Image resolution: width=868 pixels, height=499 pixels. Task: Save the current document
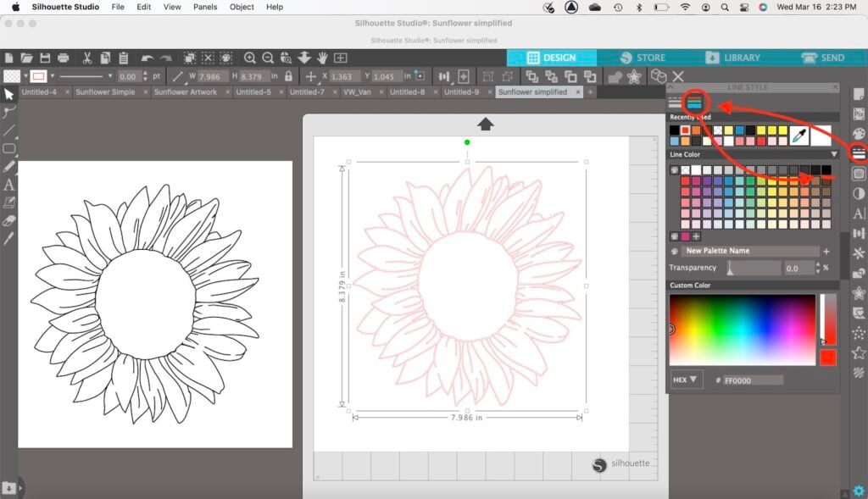pos(45,58)
